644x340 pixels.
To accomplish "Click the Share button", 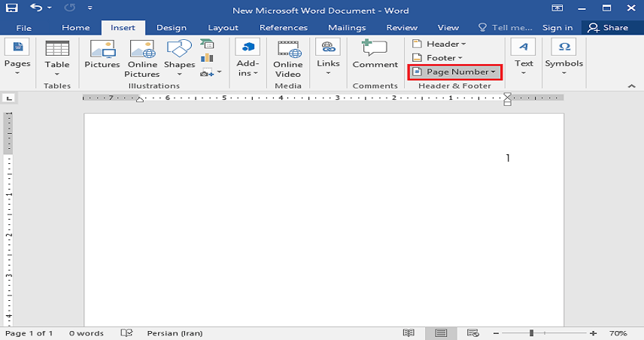I will click(608, 28).
